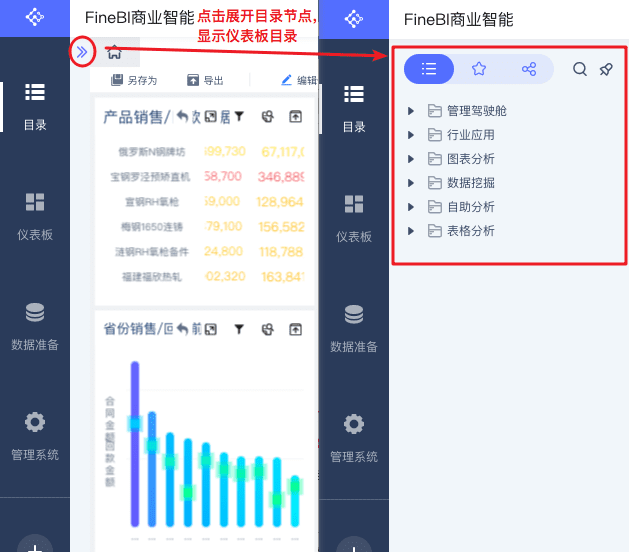Click the FineBI logo in the left screenshot
Viewport: 629px width, 552px height.
pyautogui.click(x=35, y=17)
